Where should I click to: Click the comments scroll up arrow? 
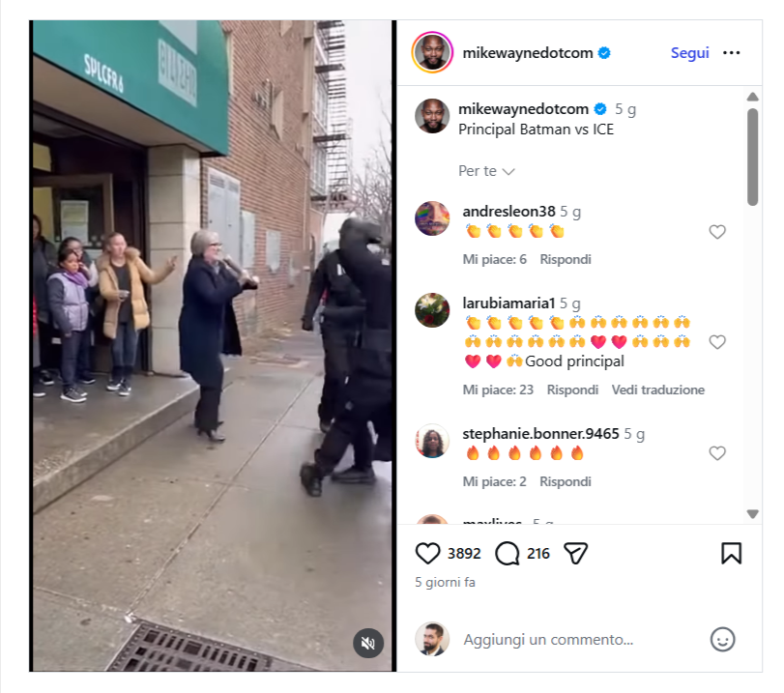[x=752, y=97]
